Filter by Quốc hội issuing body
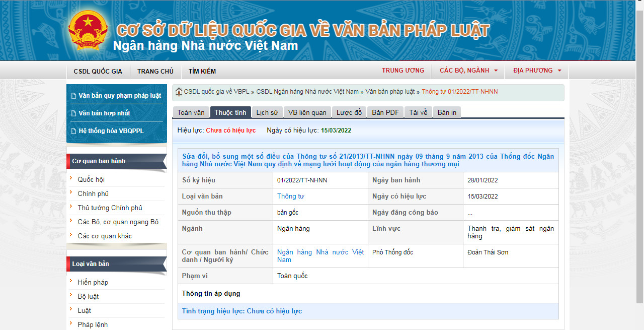 [x=91, y=180]
